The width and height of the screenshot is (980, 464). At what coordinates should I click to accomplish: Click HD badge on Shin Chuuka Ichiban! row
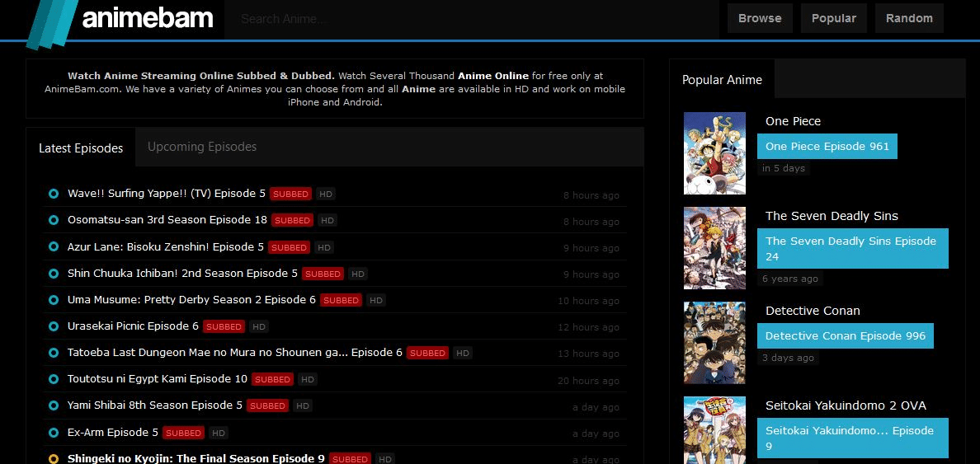(x=357, y=274)
